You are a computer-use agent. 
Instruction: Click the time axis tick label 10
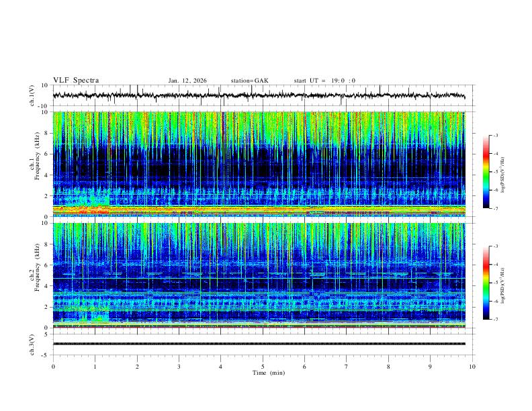[472, 367]
